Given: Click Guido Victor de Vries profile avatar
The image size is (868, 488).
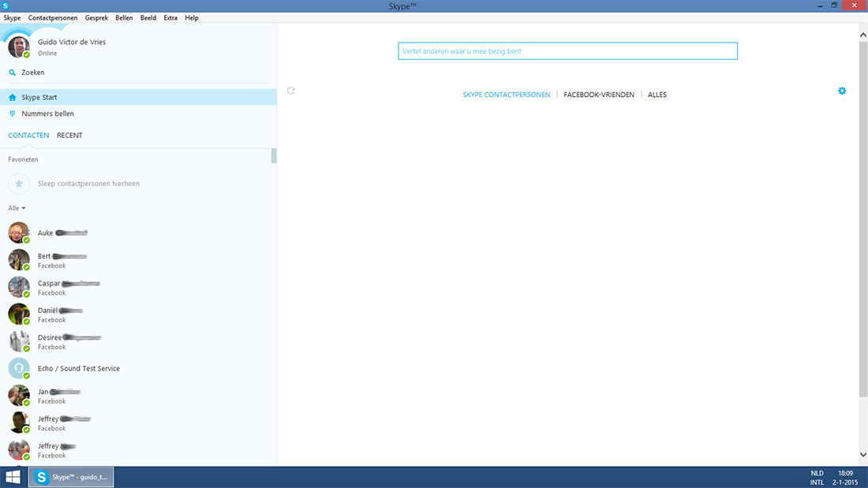Looking at the screenshot, I should tap(19, 47).
